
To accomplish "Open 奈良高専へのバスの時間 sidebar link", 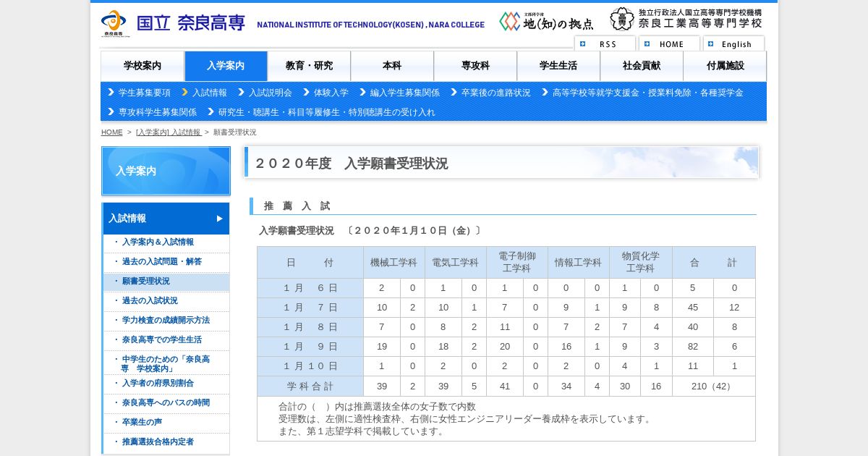I will click(x=166, y=403).
